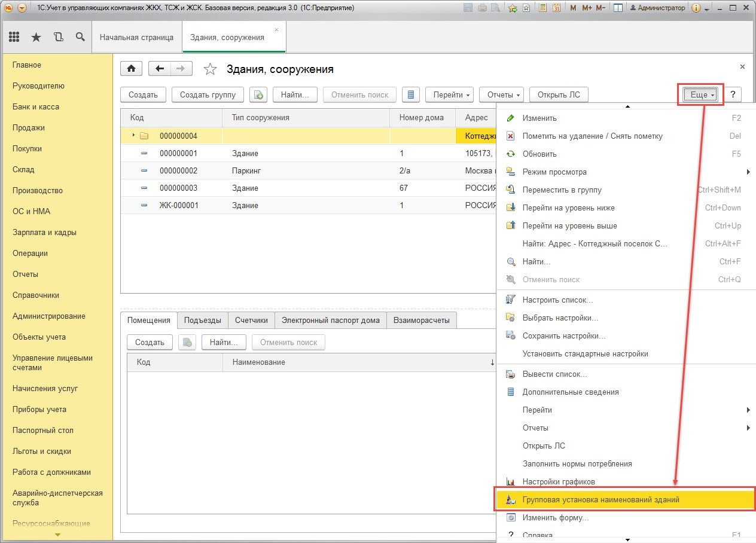Open Паспортный стол section
Screen dimensions: 756x543
point(42,431)
